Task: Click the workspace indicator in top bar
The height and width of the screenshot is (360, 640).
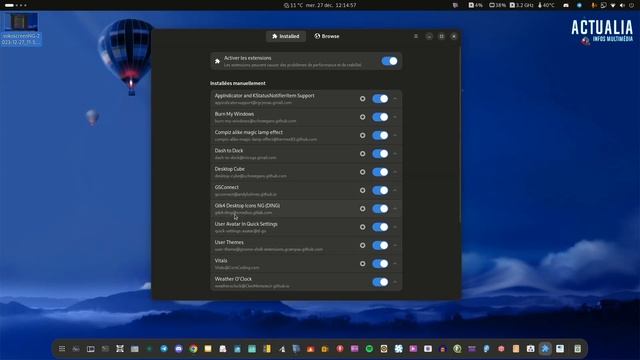Action: [x=16, y=5]
